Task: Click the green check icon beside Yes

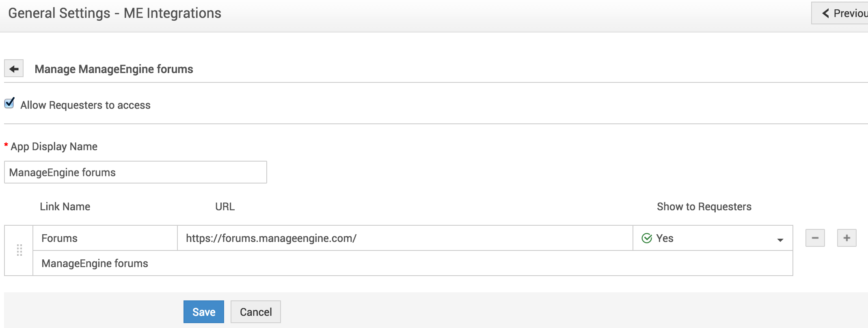Action: 647,238
